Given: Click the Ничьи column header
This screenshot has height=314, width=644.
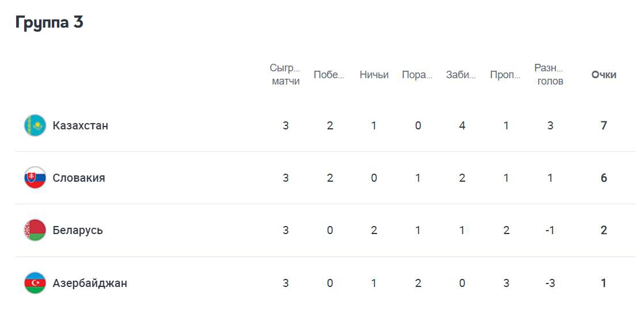Looking at the screenshot, I should click(374, 75).
